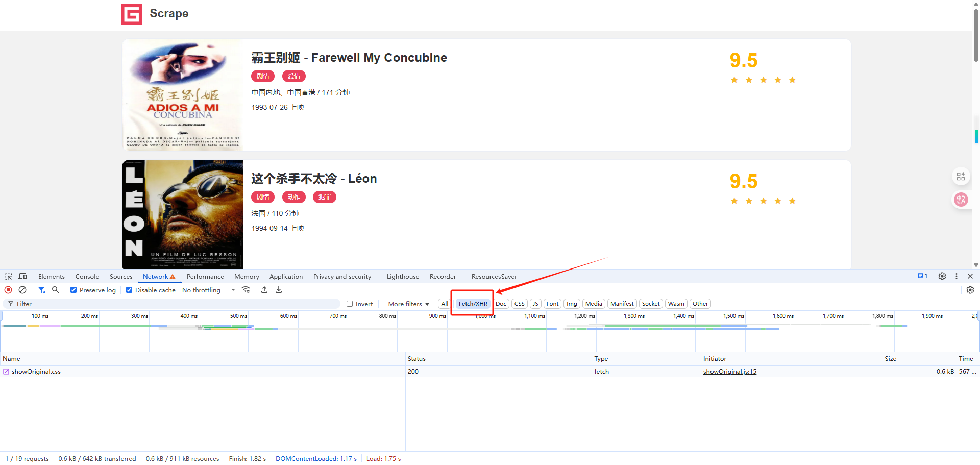Screen dimensions: 980x465
Task: Open the Recorder tab
Action: click(443, 276)
